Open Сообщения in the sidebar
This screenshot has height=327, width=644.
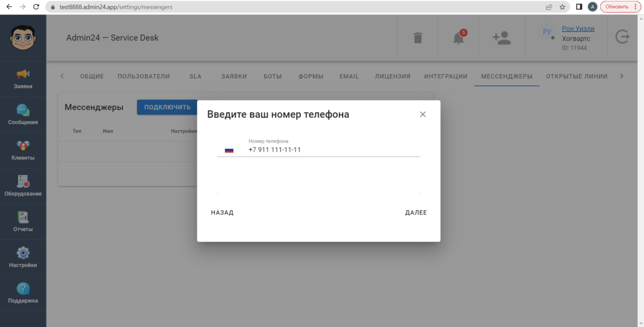click(23, 114)
